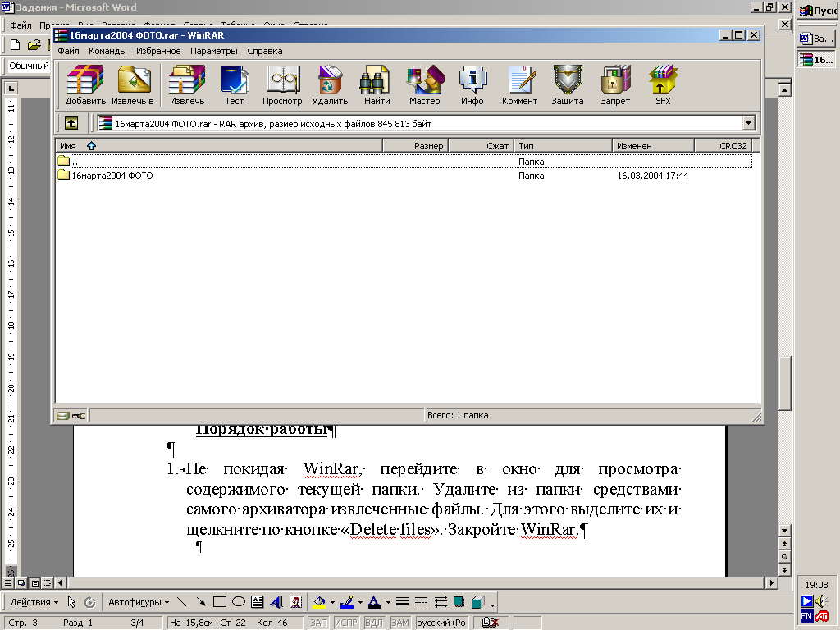
Task: Go up one folder level in WinRAR
Action: (x=71, y=123)
